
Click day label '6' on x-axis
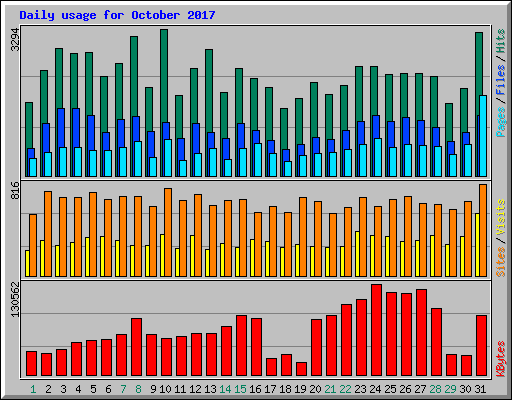[x=108, y=389]
